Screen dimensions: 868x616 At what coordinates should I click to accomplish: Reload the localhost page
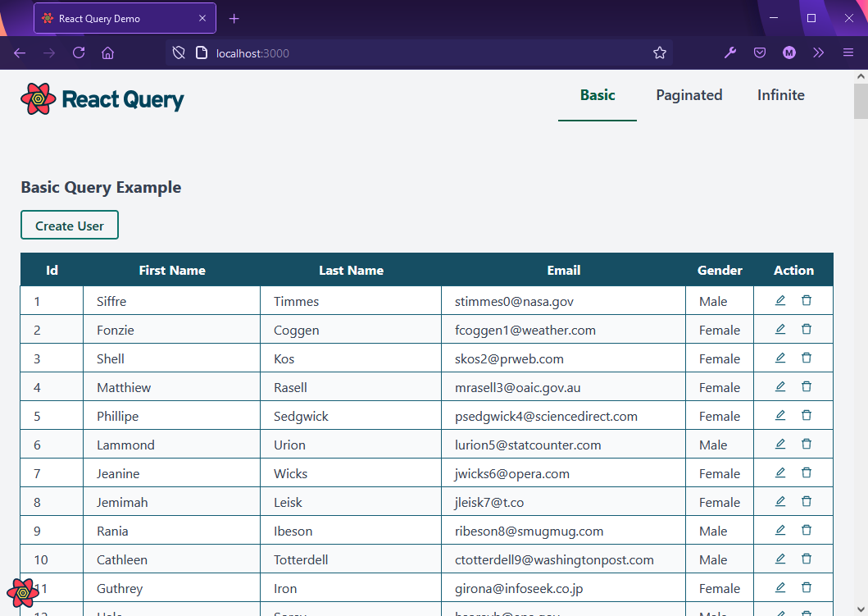pyautogui.click(x=79, y=52)
